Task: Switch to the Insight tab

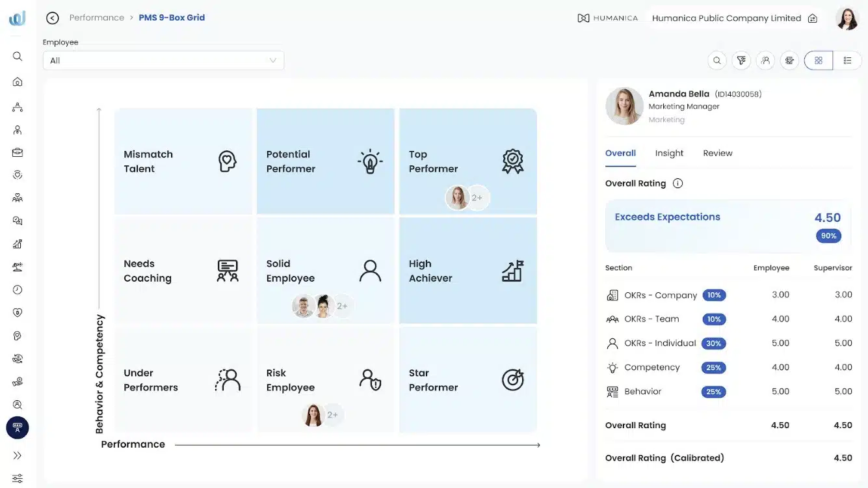Action: [x=669, y=153]
